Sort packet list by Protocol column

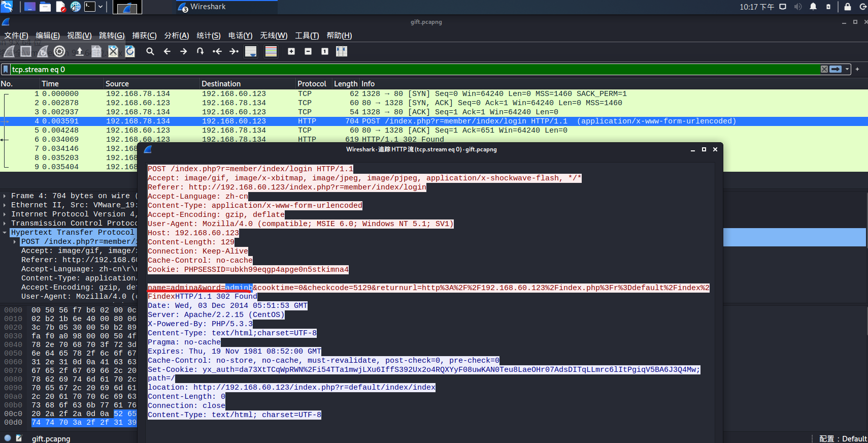314,84
